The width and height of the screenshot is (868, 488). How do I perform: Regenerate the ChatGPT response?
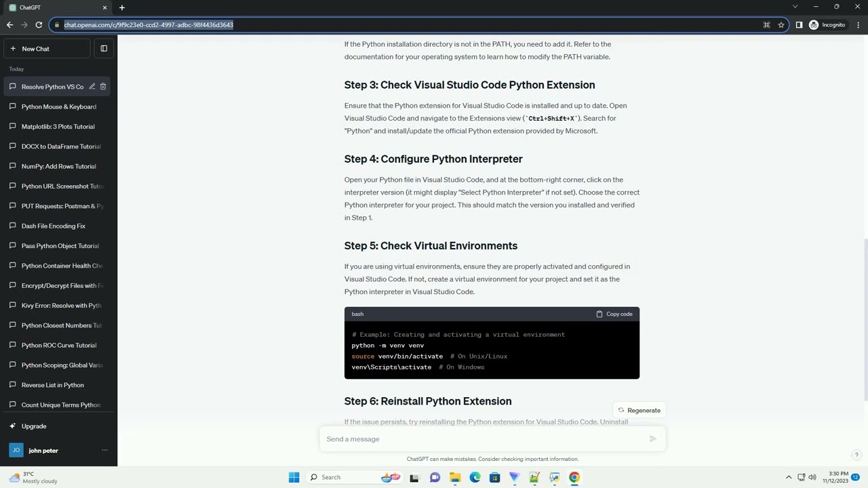639,410
